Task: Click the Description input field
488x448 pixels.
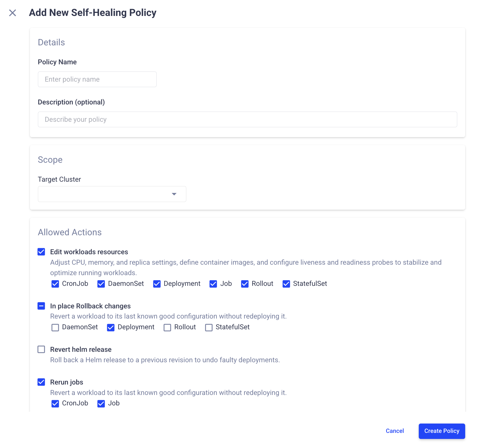Action: [x=247, y=120]
